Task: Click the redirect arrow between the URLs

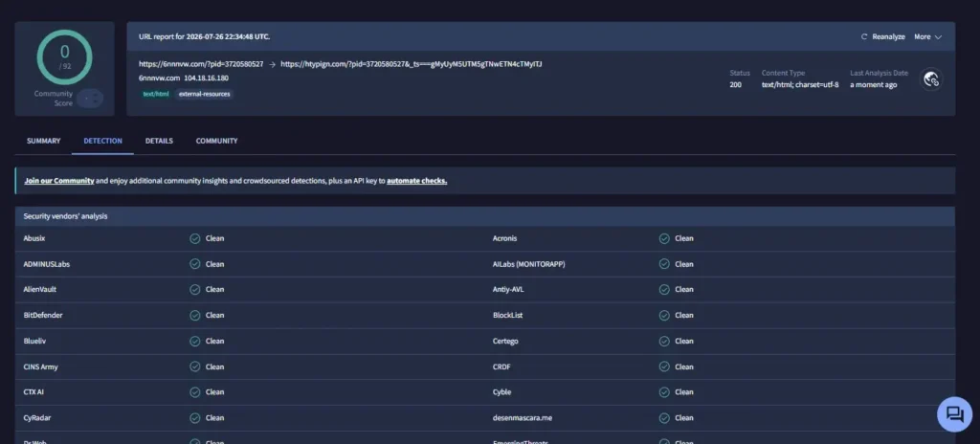Action: point(272,64)
